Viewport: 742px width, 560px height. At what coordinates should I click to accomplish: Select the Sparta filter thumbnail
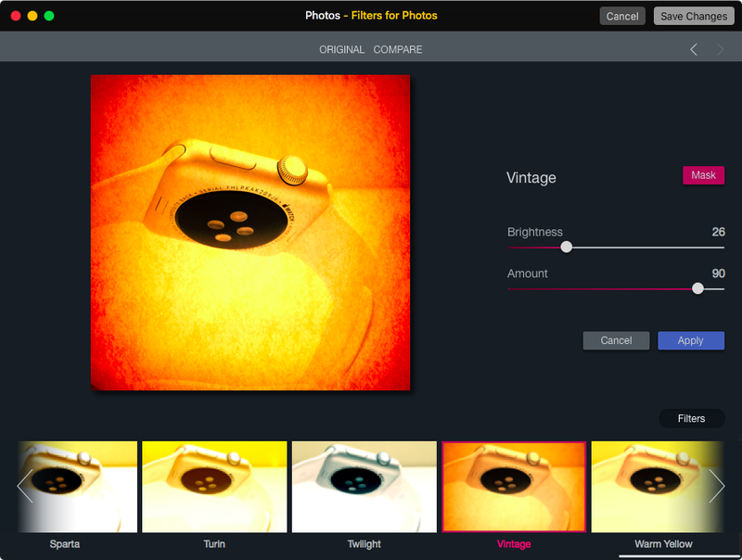click(78, 487)
